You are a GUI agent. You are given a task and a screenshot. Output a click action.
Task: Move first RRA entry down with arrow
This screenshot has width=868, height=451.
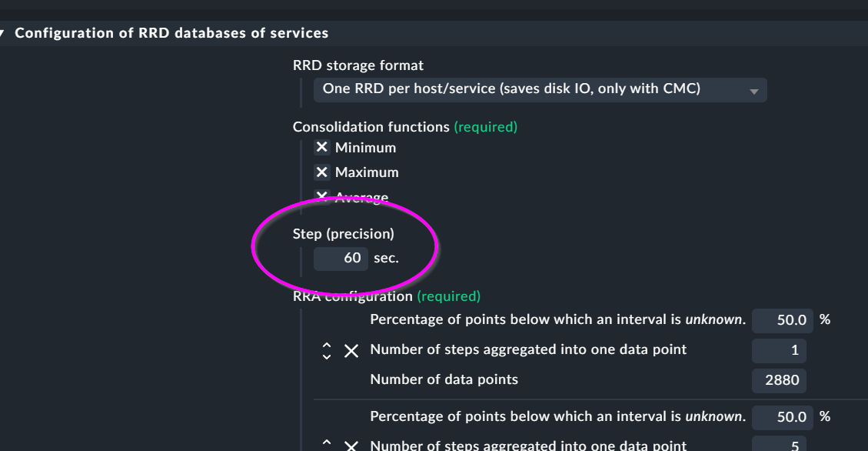click(x=327, y=356)
